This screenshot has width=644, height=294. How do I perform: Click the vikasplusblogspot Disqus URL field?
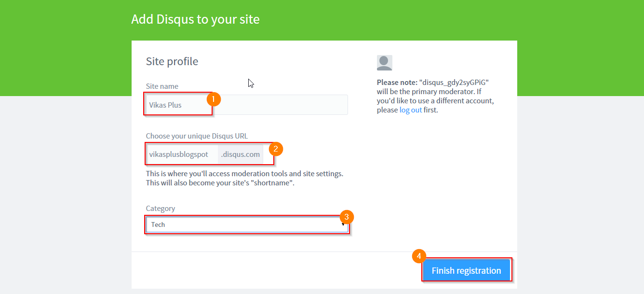tap(182, 154)
